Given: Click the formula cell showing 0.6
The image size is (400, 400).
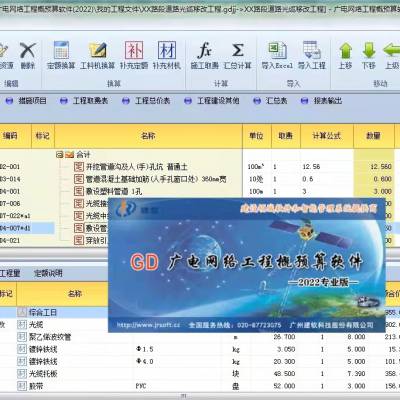Looking at the screenshot, I should [327, 179].
